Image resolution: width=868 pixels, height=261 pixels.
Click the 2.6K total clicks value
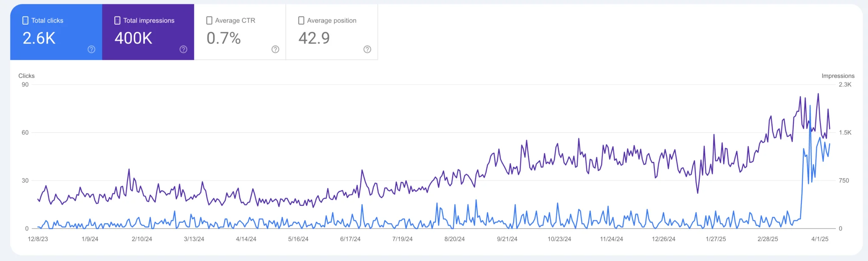click(39, 38)
